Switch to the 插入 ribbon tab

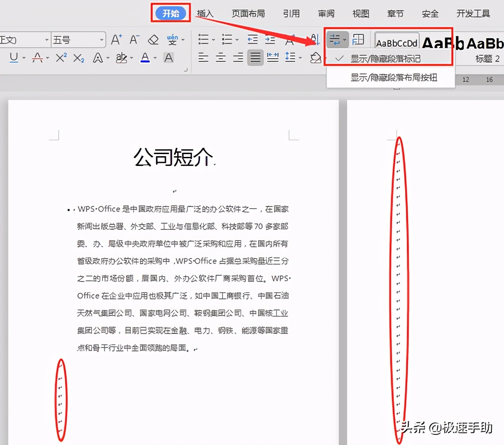205,13
